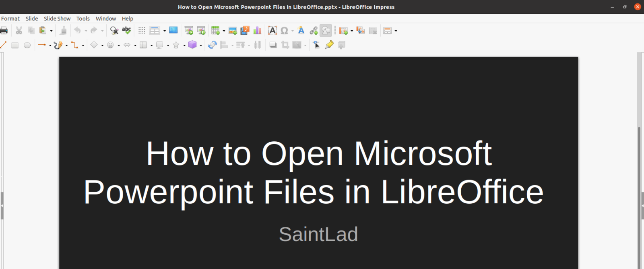
Task: Select the Line drawing tool
Action: pyautogui.click(x=3, y=45)
